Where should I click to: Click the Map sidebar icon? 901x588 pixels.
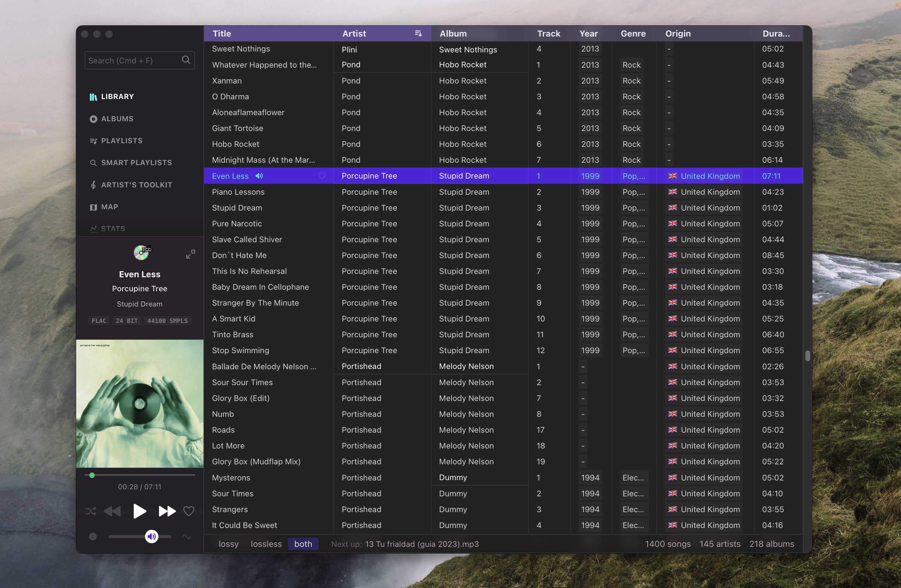click(x=93, y=207)
